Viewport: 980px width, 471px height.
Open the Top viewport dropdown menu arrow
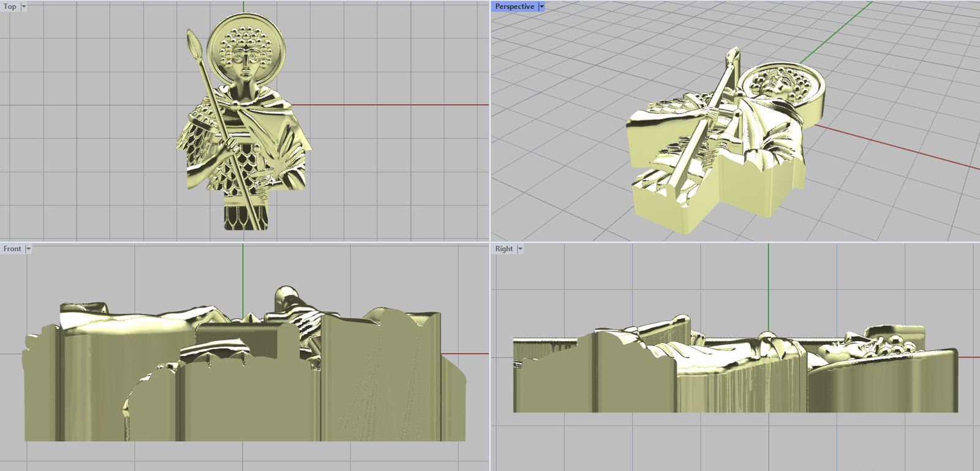pyautogui.click(x=24, y=7)
